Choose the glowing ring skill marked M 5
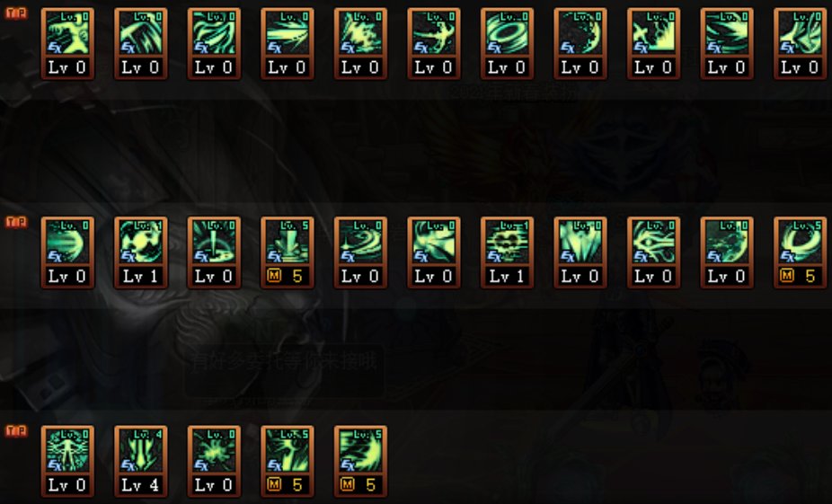 coord(800,243)
